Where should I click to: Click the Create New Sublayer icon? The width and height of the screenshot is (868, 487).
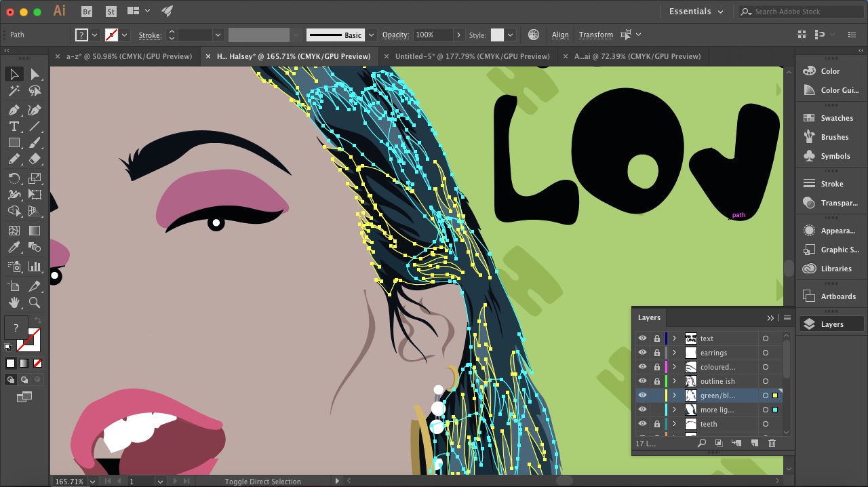coord(736,443)
